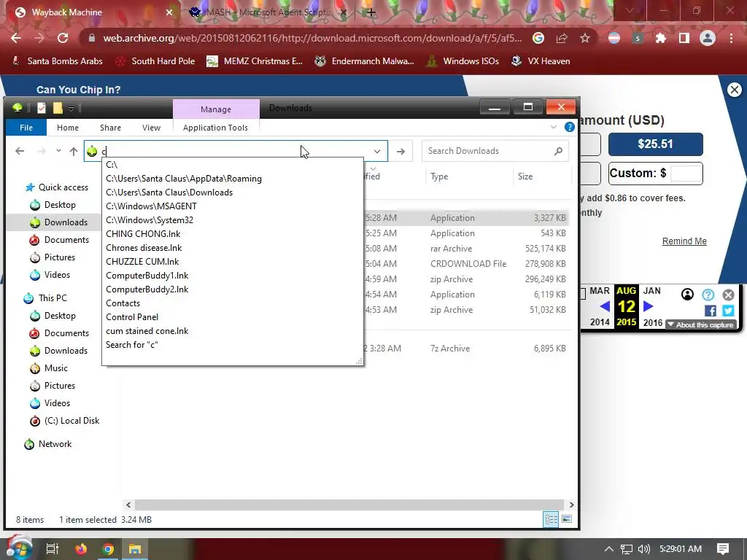
Task: Open the Home ribbon tab
Action: click(x=68, y=128)
